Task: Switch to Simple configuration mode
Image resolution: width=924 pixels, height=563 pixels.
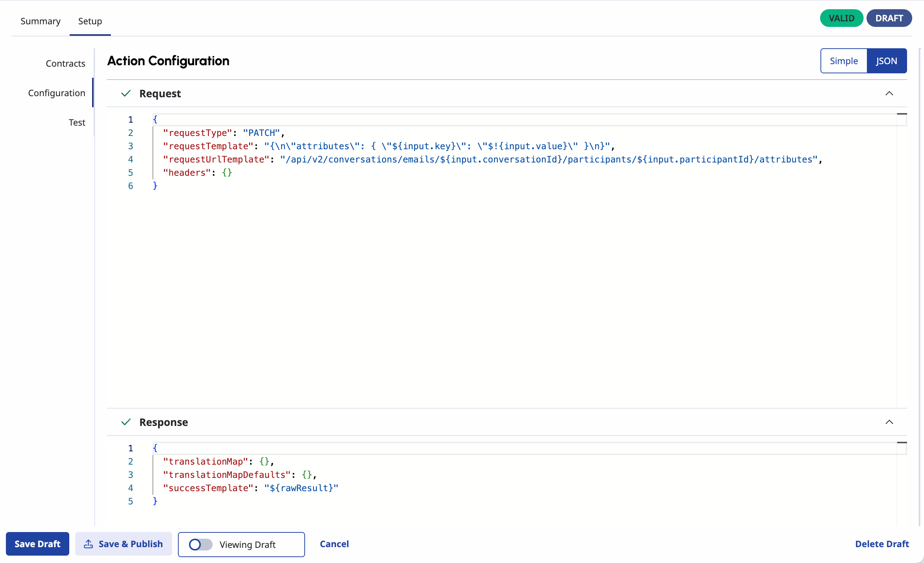Action: click(x=843, y=61)
